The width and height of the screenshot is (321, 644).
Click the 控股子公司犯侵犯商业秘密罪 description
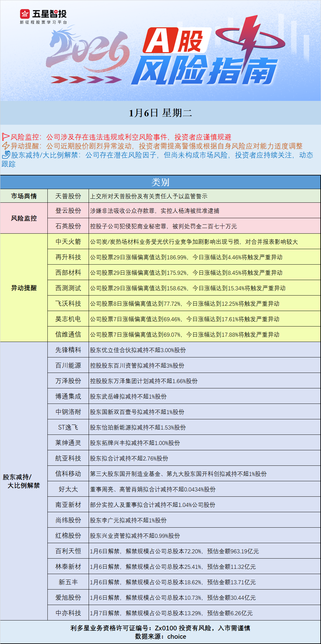click(x=163, y=226)
